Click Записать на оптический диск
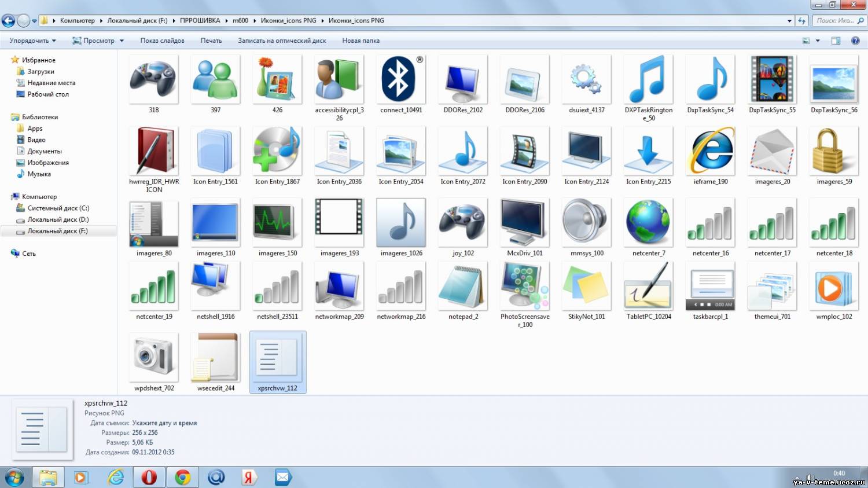 282,41
